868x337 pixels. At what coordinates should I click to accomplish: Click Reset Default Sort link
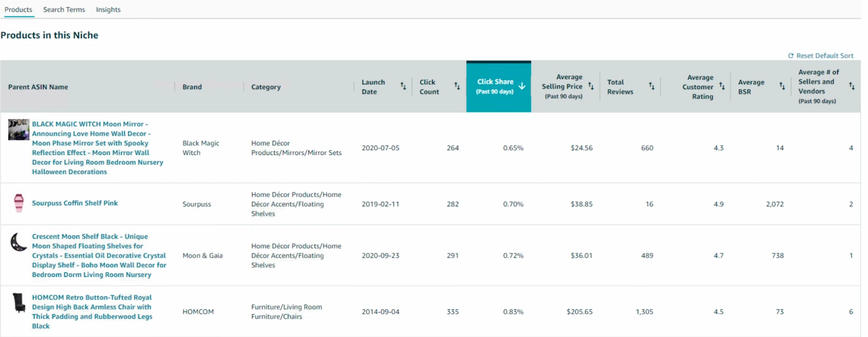(821, 56)
